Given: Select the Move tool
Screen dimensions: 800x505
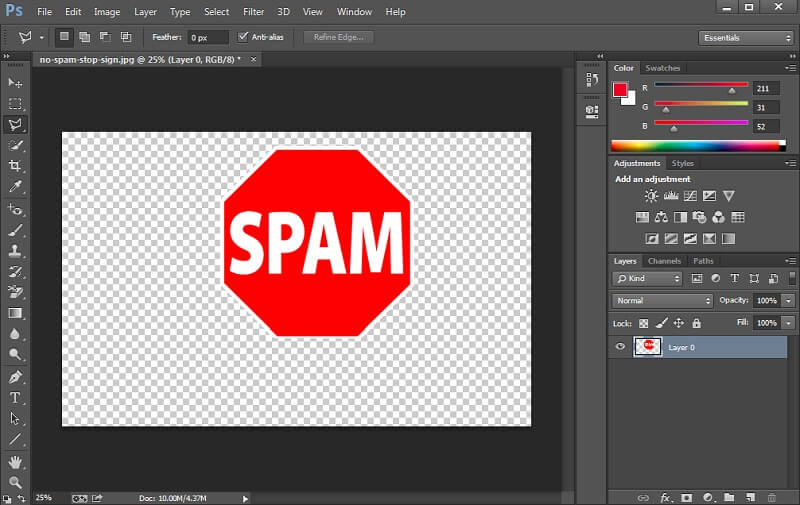Looking at the screenshot, I should 15,82.
